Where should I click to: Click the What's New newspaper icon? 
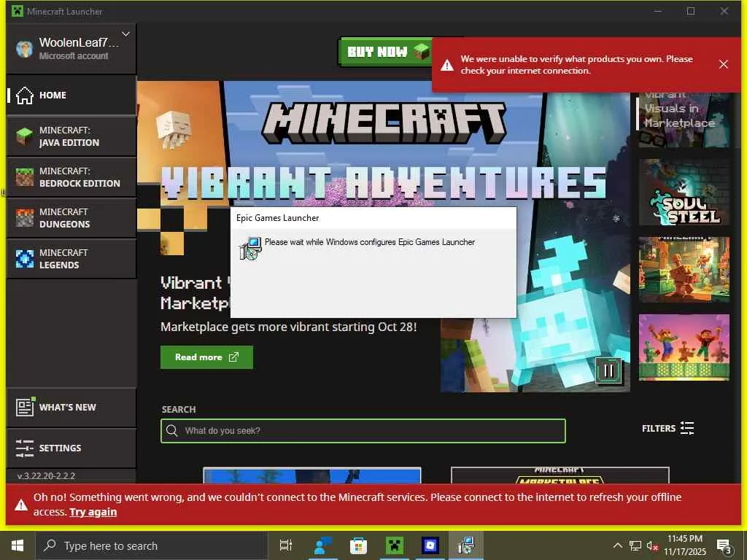click(x=25, y=407)
